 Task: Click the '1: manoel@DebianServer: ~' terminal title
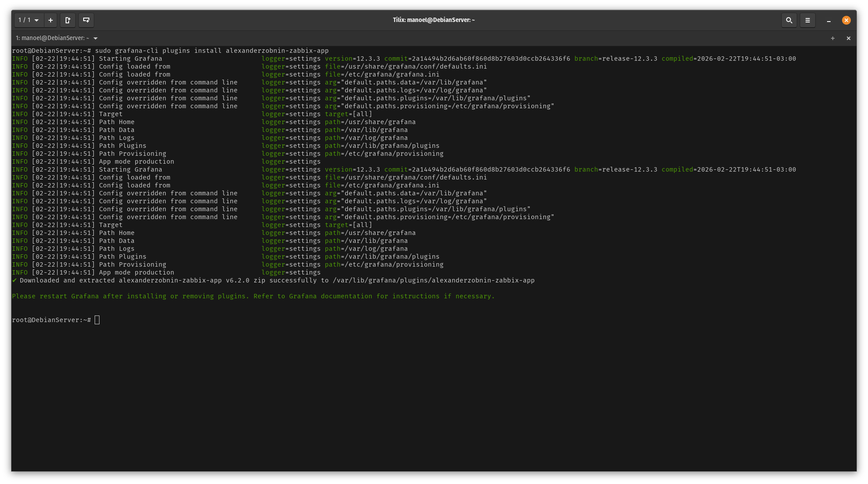(52, 38)
